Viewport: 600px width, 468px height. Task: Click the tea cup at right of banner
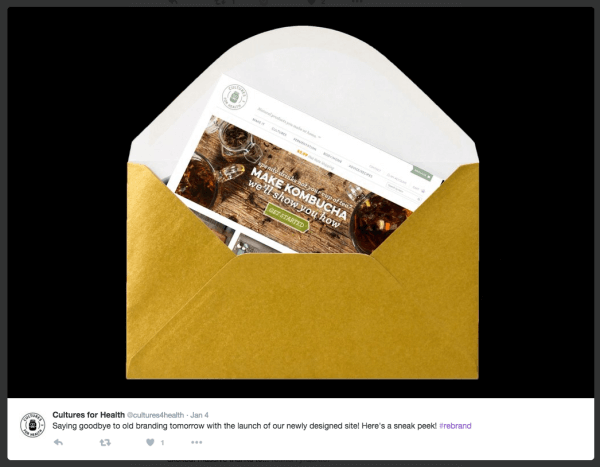(377, 222)
